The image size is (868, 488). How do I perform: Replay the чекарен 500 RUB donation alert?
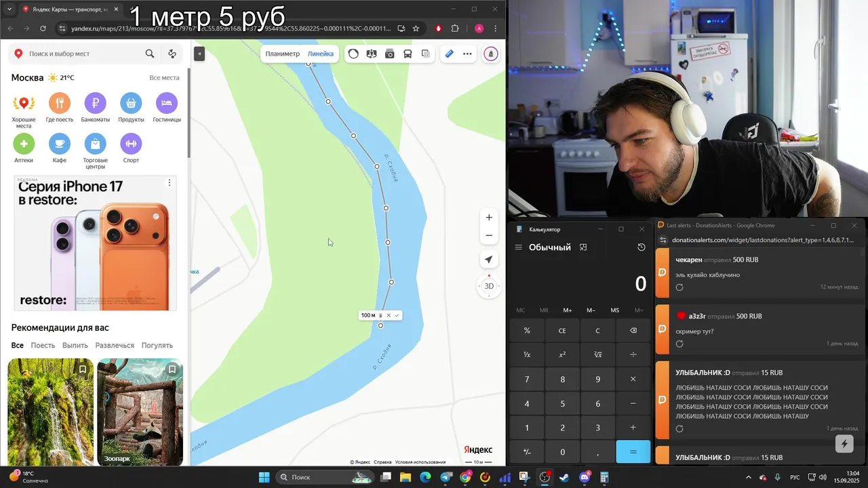pyautogui.click(x=679, y=287)
